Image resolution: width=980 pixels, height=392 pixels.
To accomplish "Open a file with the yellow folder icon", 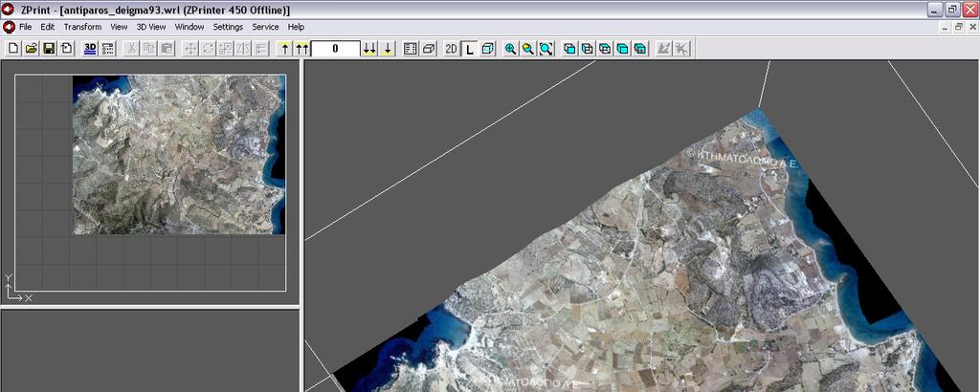I will click(32, 49).
